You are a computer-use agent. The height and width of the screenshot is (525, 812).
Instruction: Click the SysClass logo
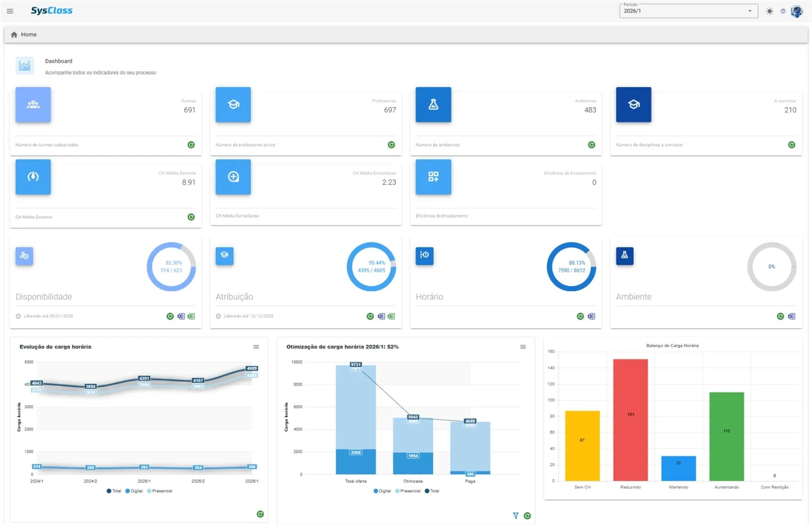[x=52, y=11]
